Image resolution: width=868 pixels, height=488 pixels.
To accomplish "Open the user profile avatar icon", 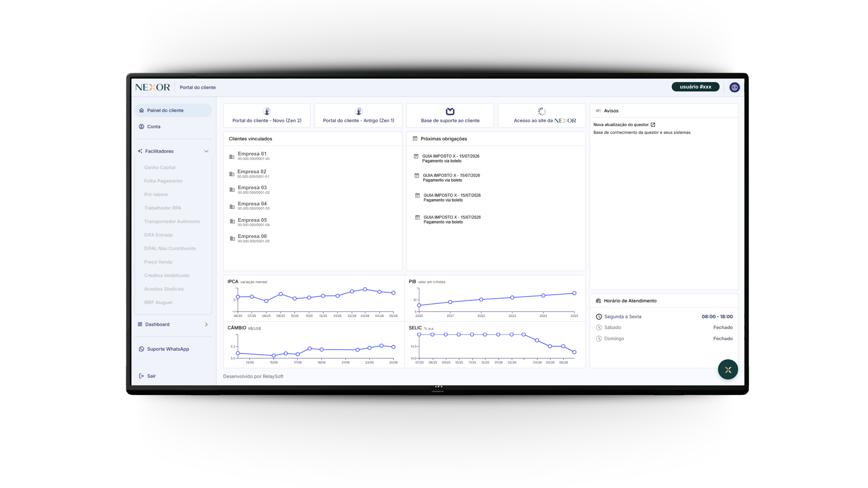I will point(734,87).
